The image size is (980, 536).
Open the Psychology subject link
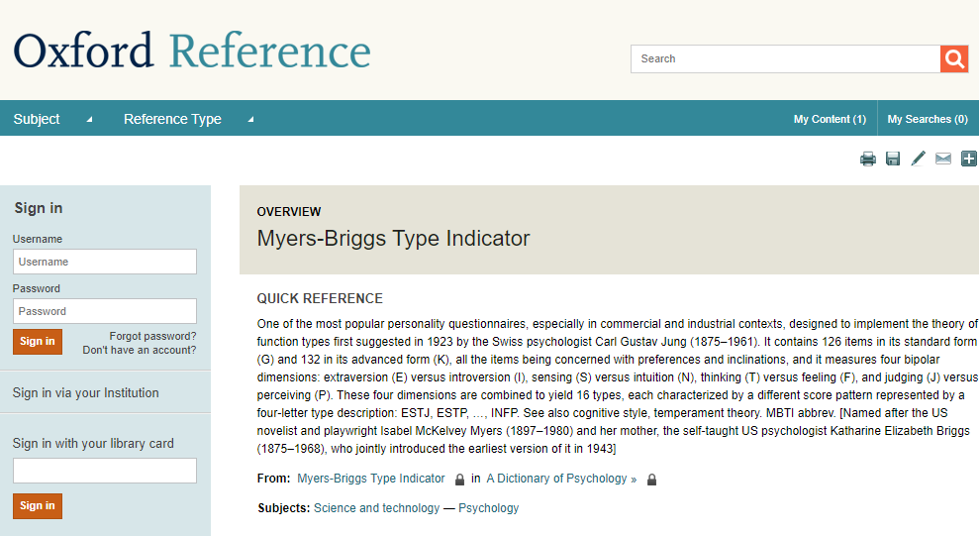[x=489, y=508]
